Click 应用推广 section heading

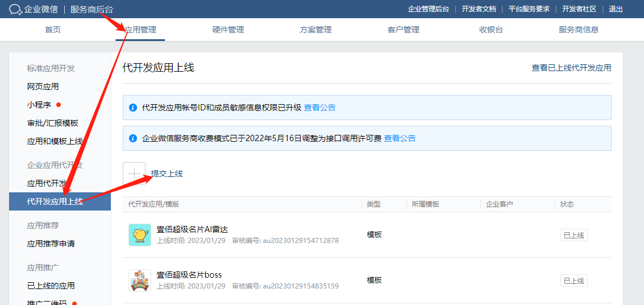(x=43, y=267)
